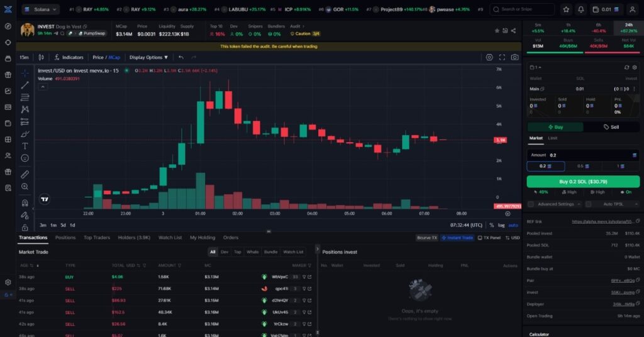
Task: Open the Top Traders tab
Action: [x=97, y=238]
